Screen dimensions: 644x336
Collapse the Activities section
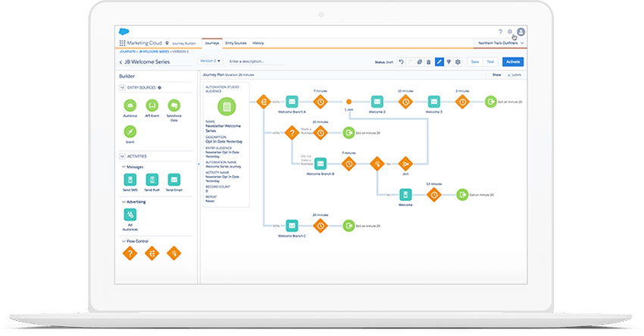coord(122,156)
